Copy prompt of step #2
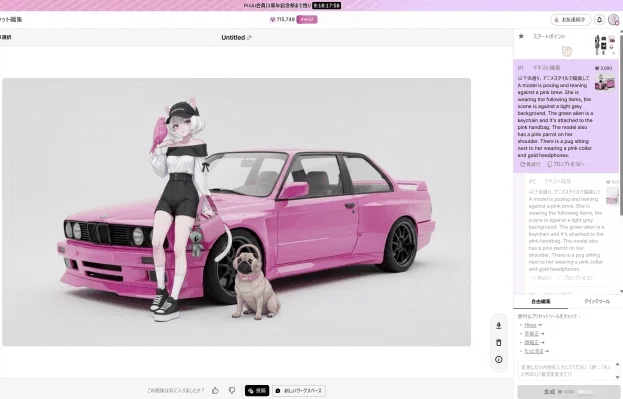Image resolution: width=623 pixels, height=399 pixels. pyautogui.click(x=577, y=278)
